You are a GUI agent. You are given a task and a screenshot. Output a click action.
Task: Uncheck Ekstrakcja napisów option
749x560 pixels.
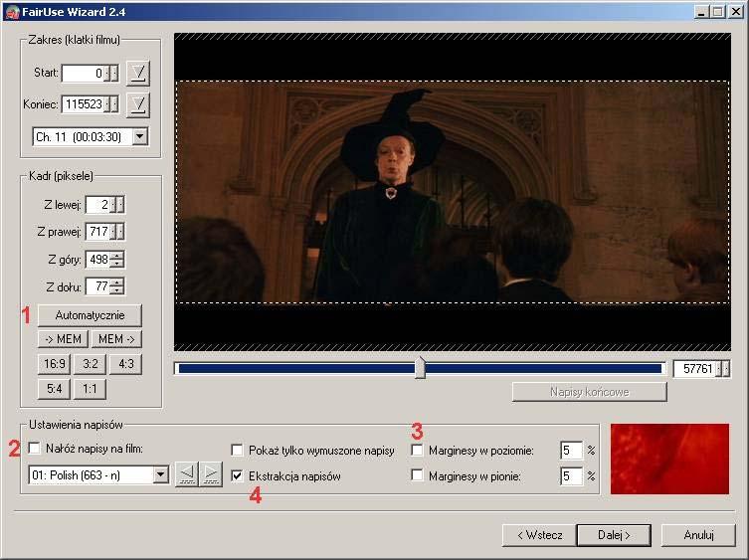tap(237, 475)
